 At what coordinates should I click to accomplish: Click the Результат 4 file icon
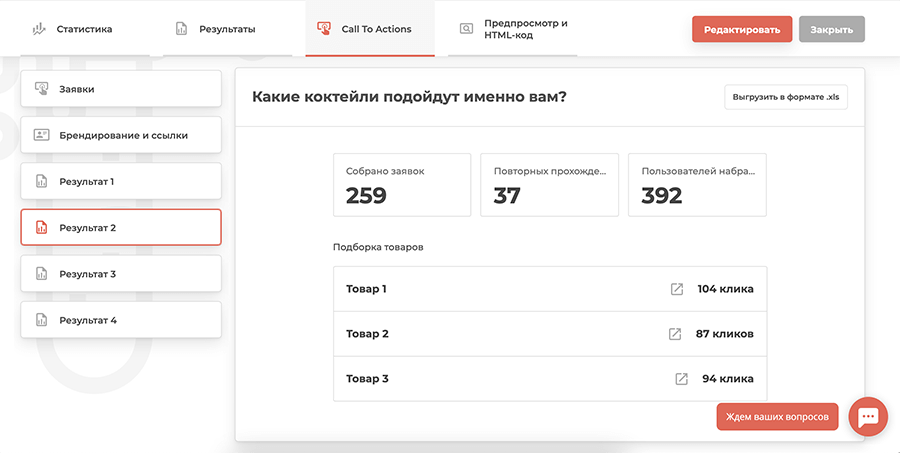pos(41,320)
